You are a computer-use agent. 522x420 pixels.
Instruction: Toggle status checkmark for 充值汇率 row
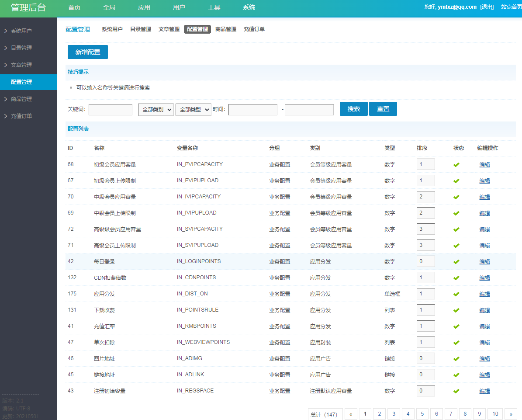[x=456, y=326]
